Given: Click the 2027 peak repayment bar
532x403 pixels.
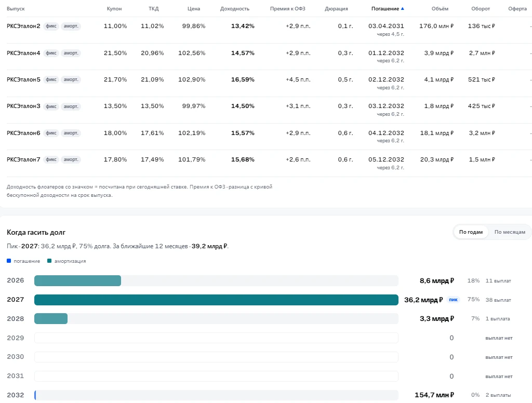Looking at the screenshot, I should [216, 300].
